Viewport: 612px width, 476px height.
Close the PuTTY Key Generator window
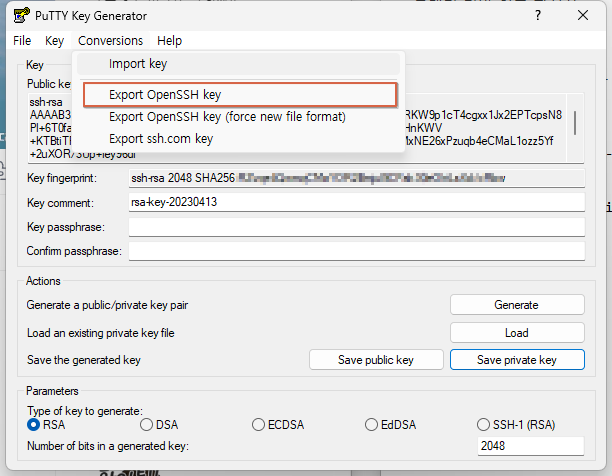click(x=583, y=15)
